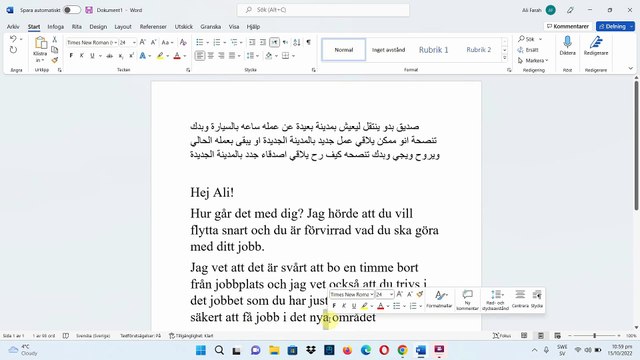Image resolution: width=640 pixels, height=360 pixels.
Task: Switch to the Design tab
Action: 98,27
